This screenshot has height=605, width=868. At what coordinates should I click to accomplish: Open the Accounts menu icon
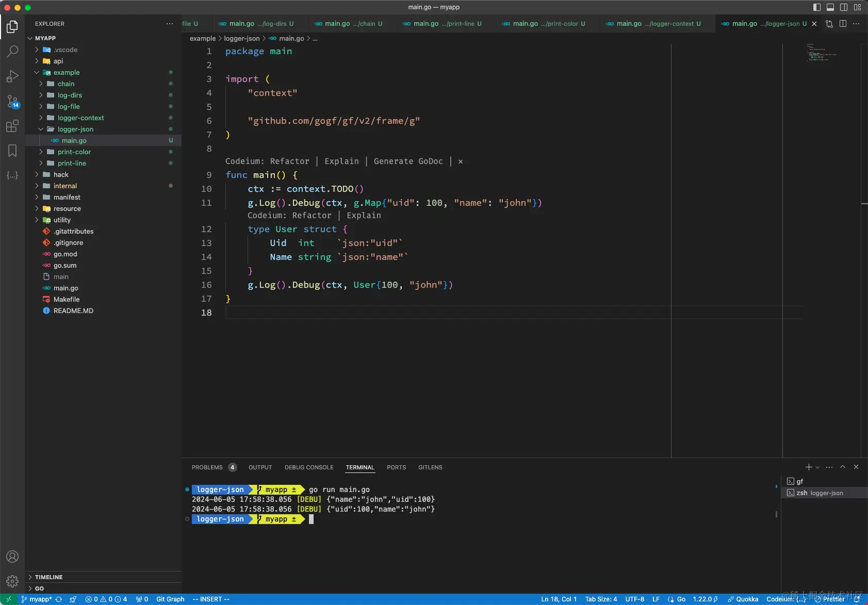(12, 557)
